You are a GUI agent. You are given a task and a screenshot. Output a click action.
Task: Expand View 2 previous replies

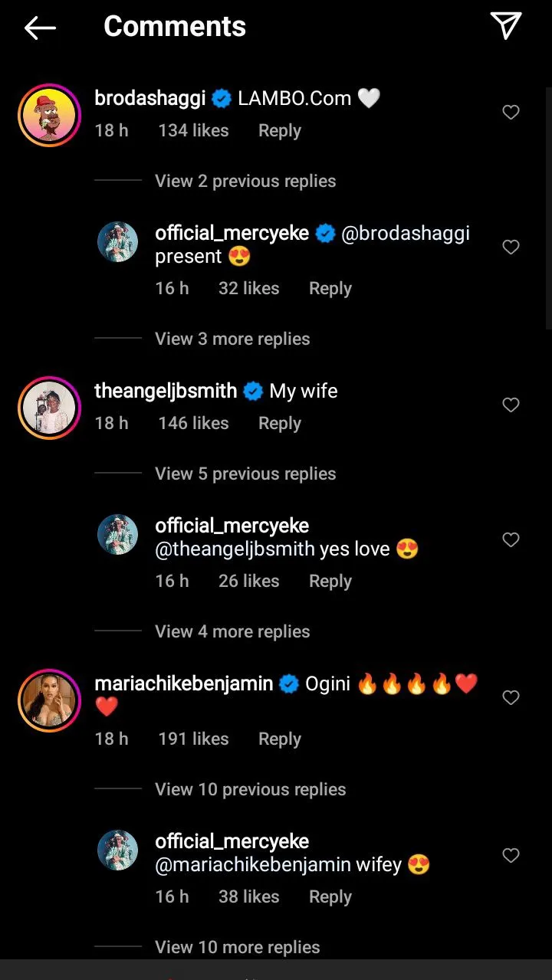click(x=245, y=182)
